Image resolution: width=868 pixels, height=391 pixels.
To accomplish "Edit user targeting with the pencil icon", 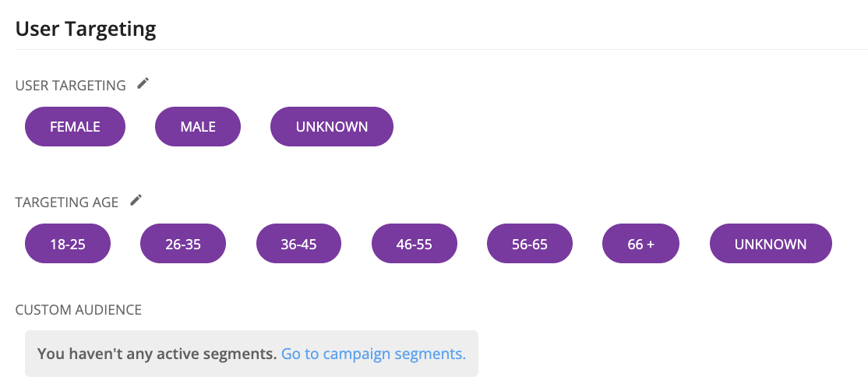I will tap(143, 84).
